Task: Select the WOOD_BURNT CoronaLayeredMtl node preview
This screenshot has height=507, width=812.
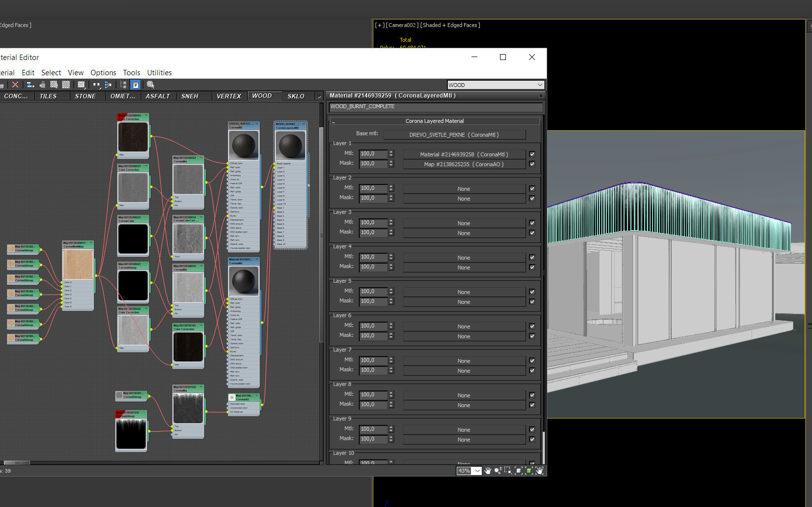Action: pos(290,146)
